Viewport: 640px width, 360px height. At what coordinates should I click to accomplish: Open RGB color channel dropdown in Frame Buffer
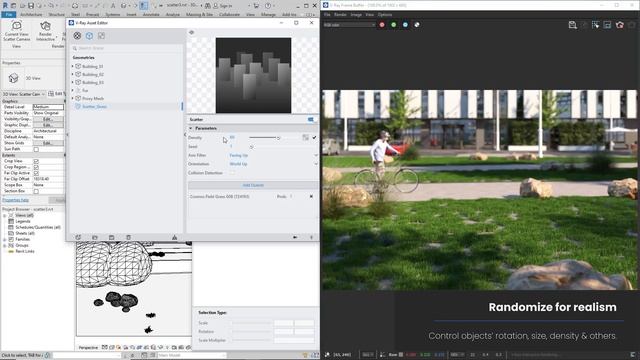349,25
